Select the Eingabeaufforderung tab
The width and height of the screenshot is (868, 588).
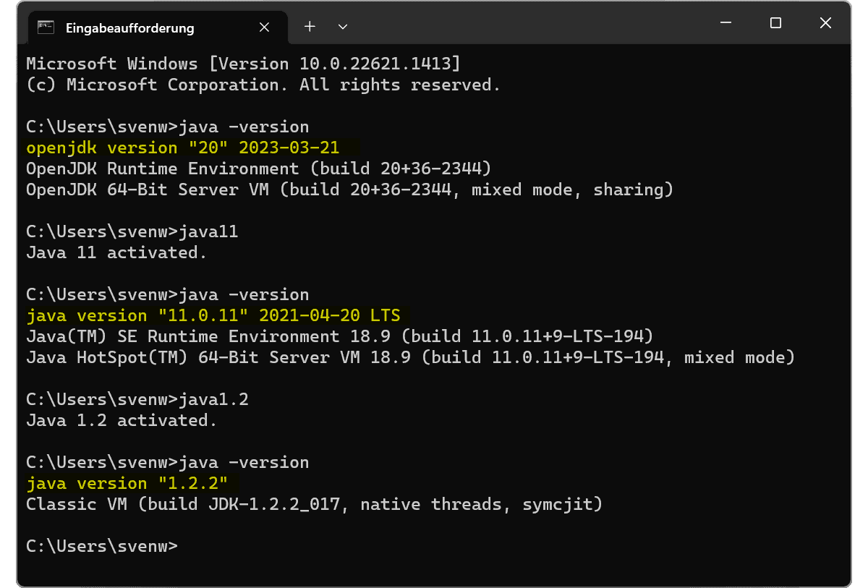130,27
